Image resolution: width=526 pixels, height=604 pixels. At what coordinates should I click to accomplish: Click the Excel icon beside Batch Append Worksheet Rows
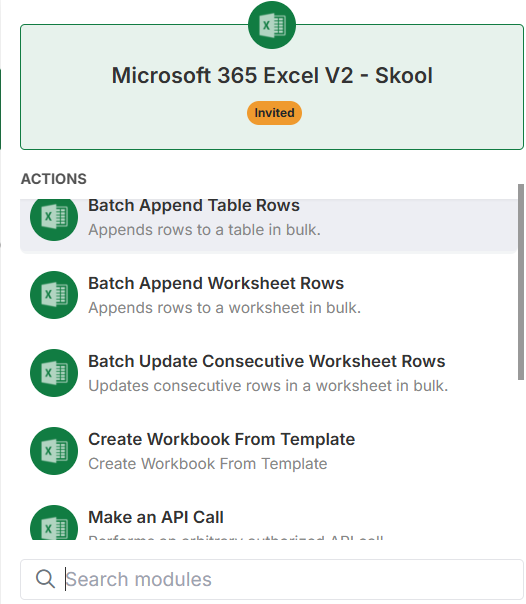coord(54,295)
